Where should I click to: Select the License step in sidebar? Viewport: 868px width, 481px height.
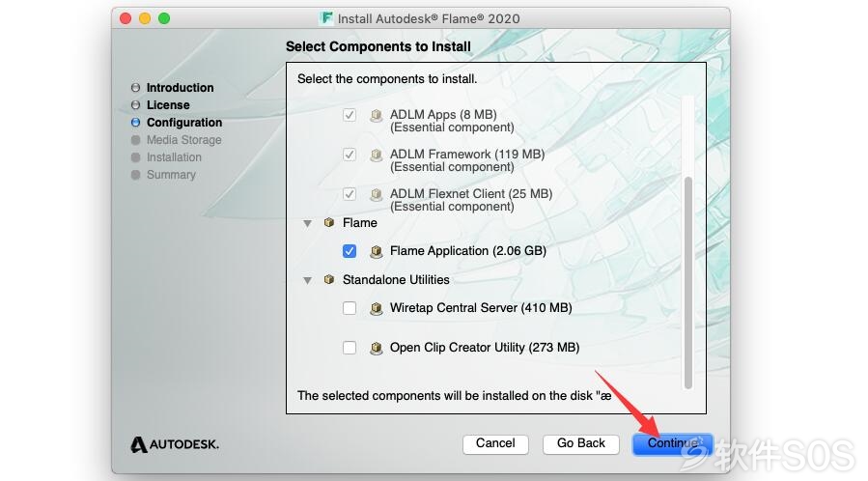[168, 105]
